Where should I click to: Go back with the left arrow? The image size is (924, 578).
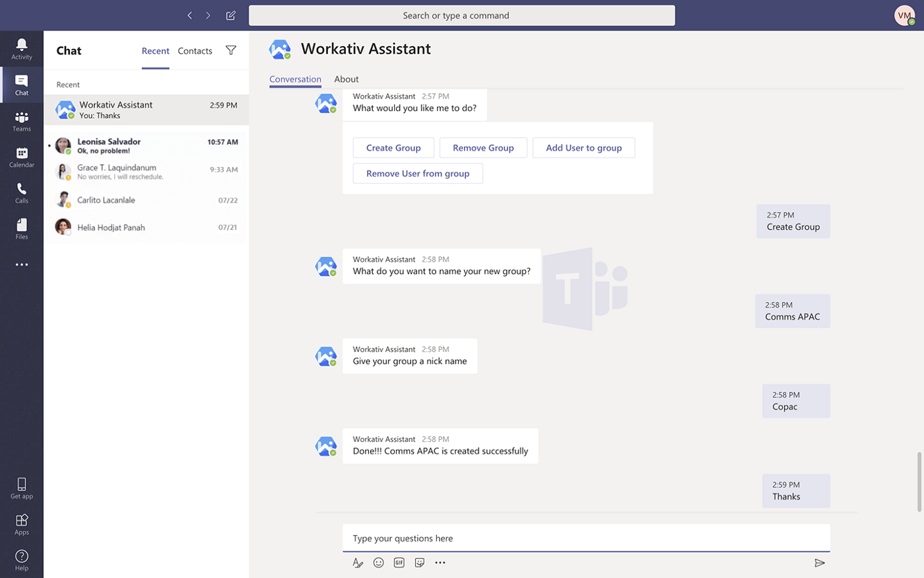coord(189,15)
